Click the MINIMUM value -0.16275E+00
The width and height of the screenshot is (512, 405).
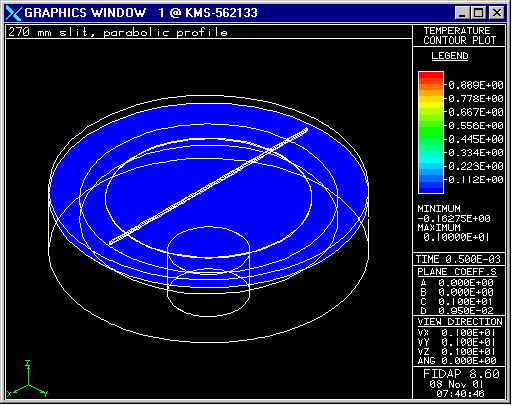coord(454,219)
